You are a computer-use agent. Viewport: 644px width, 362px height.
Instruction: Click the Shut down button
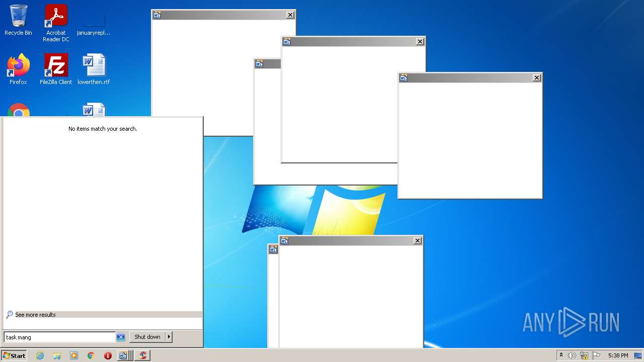(x=147, y=337)
